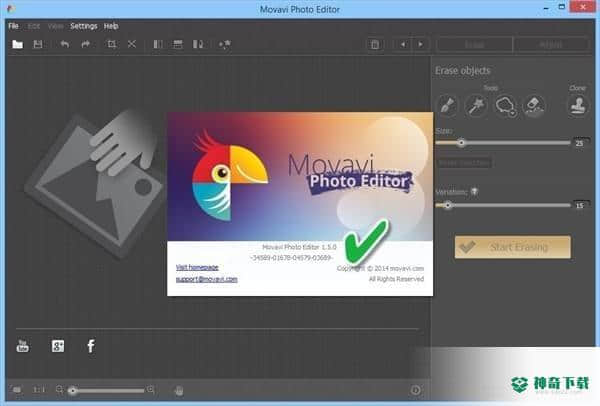Set zoom to 1:1 actual size
The image size is (600, 406).
coord(39,390)
